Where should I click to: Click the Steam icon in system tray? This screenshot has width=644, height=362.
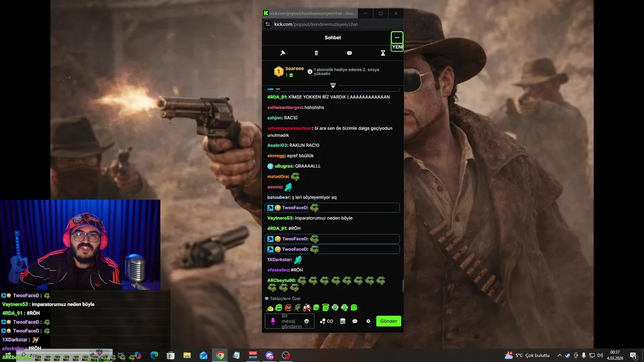[x=568, y=355]
